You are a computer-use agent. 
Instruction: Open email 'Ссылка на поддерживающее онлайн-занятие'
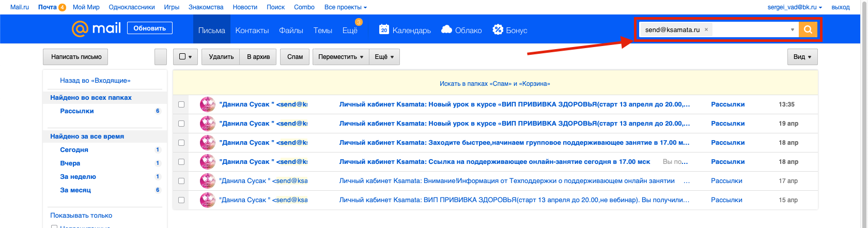(x=494, y=162)
